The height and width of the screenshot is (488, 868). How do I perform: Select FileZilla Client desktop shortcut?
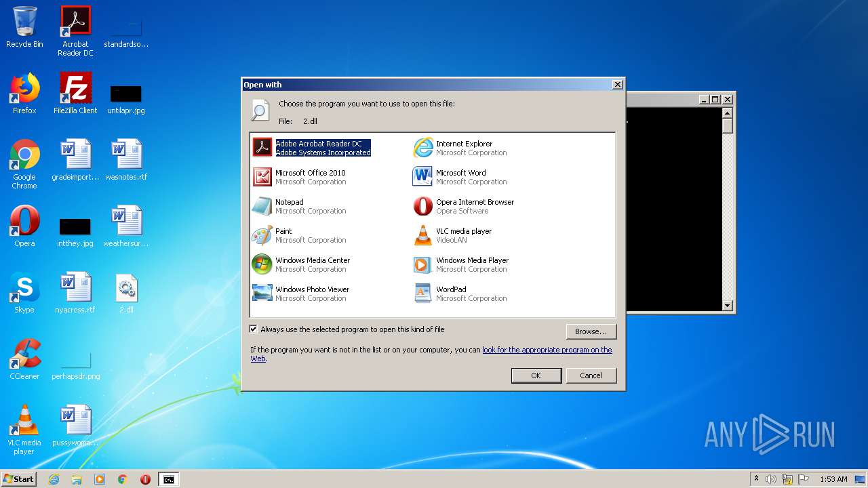75,94
